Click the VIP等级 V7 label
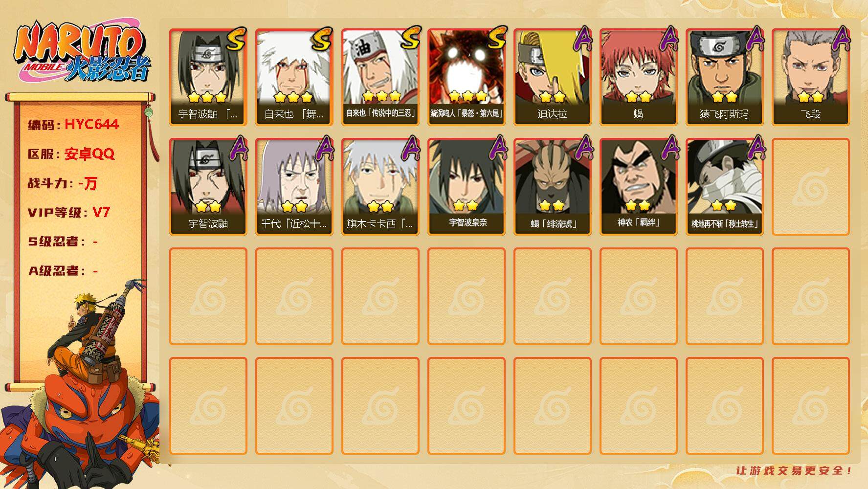Image resolution: width=868 pixels, height=489 pixels. 69,213
